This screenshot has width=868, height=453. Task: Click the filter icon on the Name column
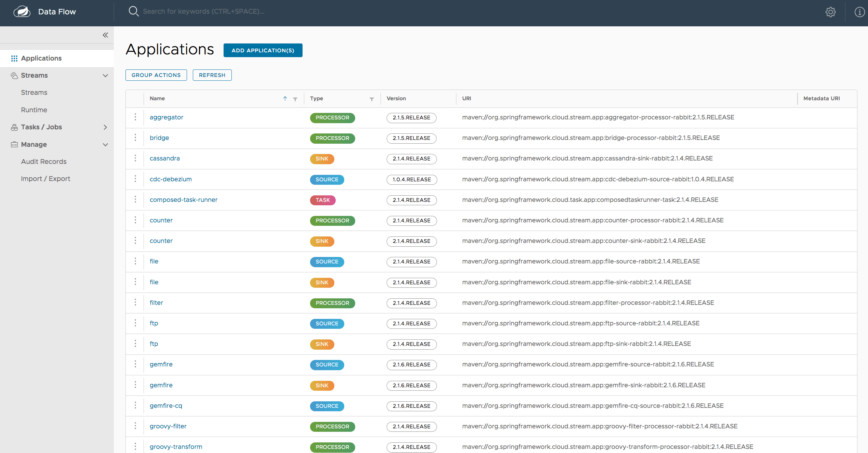coord(295,99)
